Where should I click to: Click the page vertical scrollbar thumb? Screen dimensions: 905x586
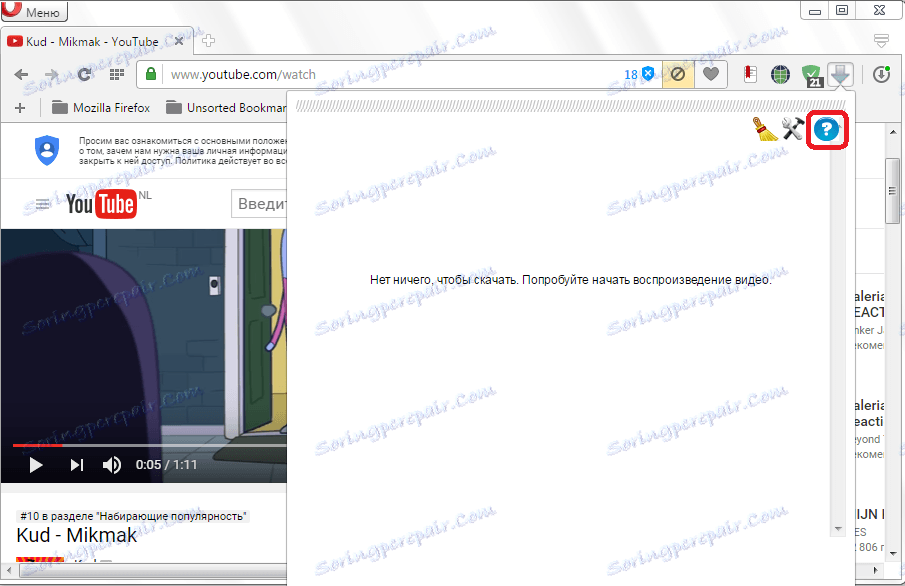(x=892, y=191)
